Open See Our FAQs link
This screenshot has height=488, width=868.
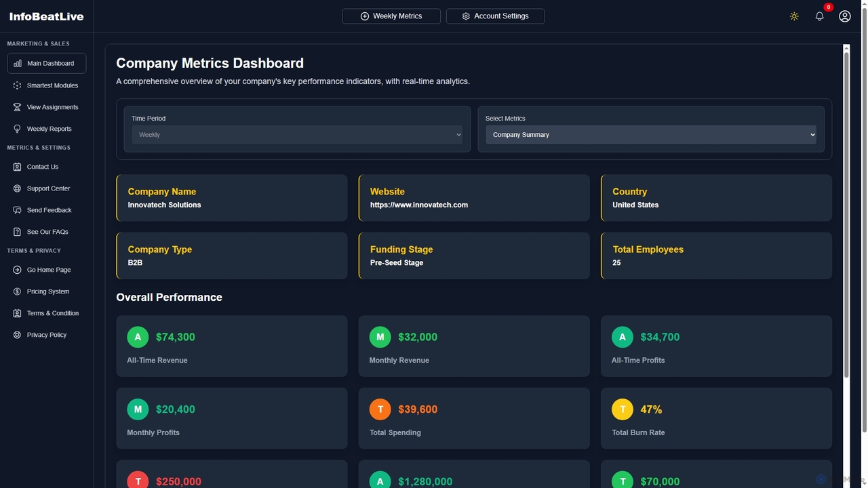47,232
